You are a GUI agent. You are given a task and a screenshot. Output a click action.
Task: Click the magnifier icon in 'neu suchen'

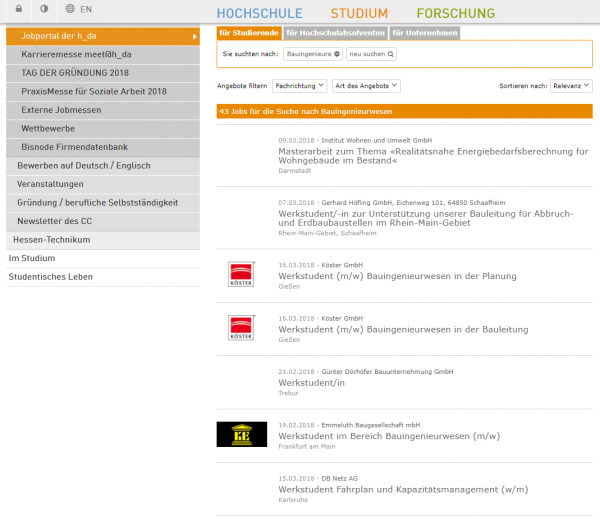coord(391,54)
